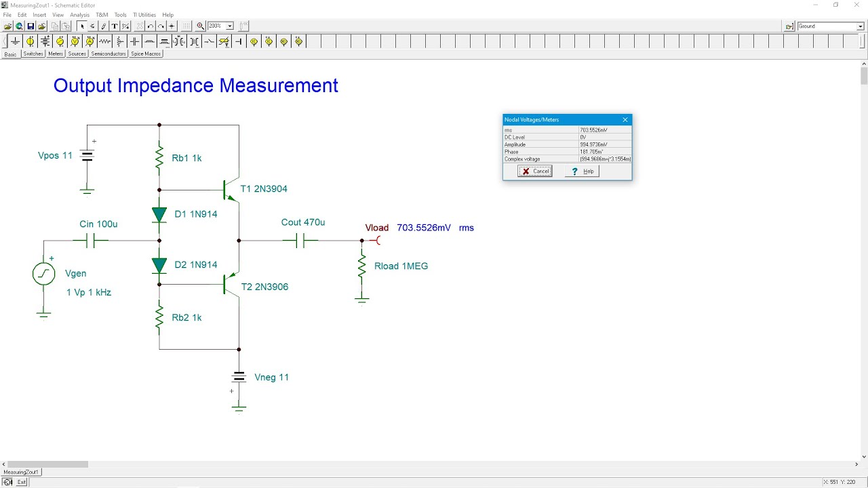Click Help in Nodal Voltages/Meters dialog

point(582,171)
